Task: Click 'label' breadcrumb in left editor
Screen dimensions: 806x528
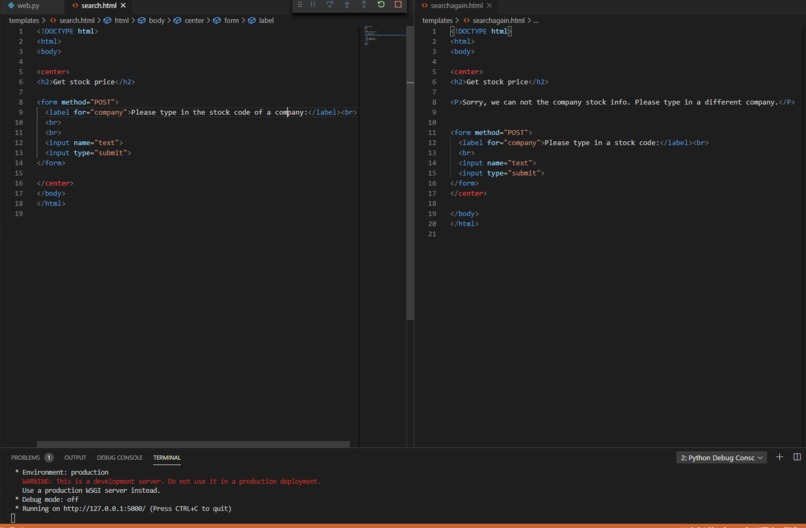Action: point(266,21)
